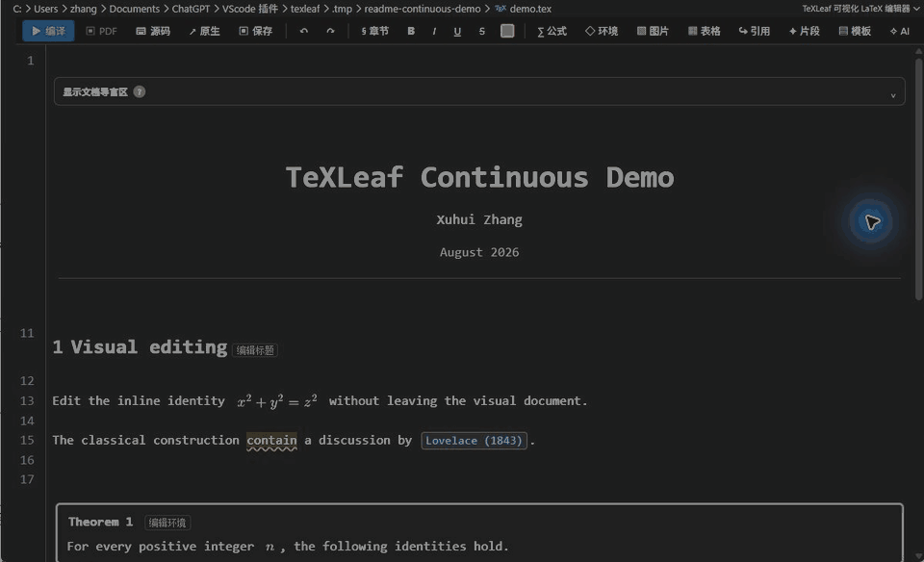Image resolution: width=924 pixels, height=562 pixels.
Task: Toggle underline formatting (U)
Action: click(x=457, y=31)
